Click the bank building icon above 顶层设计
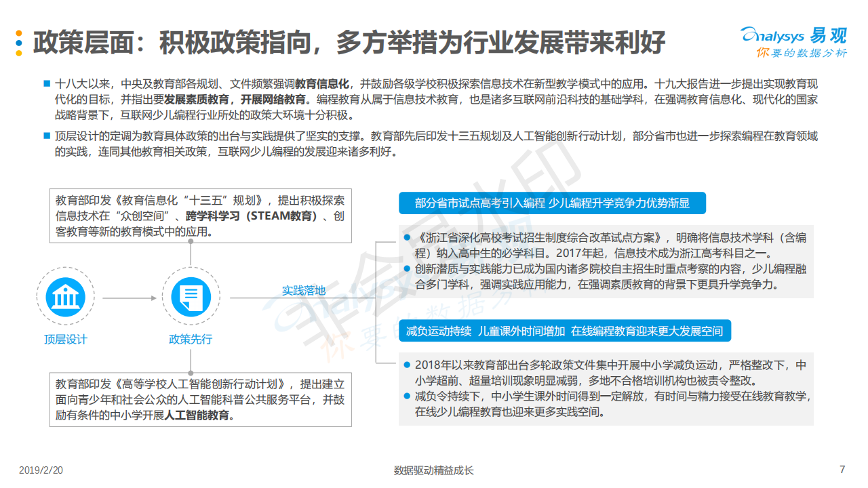The height and width of the screenshot is (488, 868). [x=65, y=298]
